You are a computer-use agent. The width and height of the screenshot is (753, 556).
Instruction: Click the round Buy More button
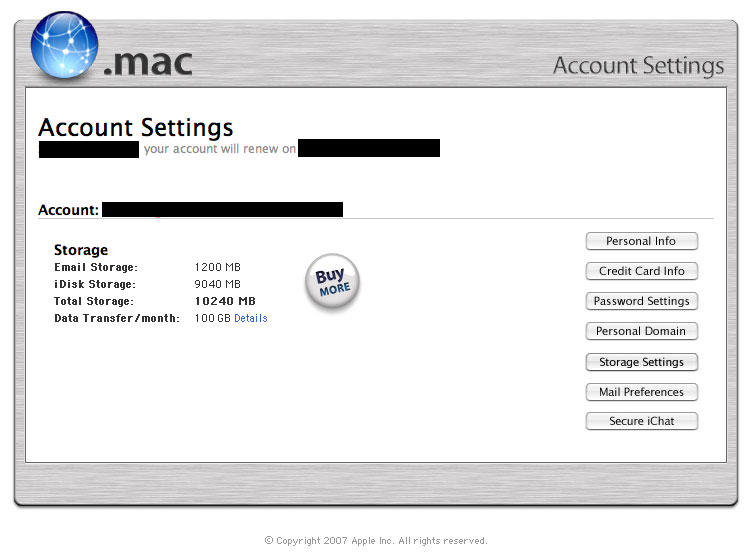pyautogui.click(x=332, y=282)
